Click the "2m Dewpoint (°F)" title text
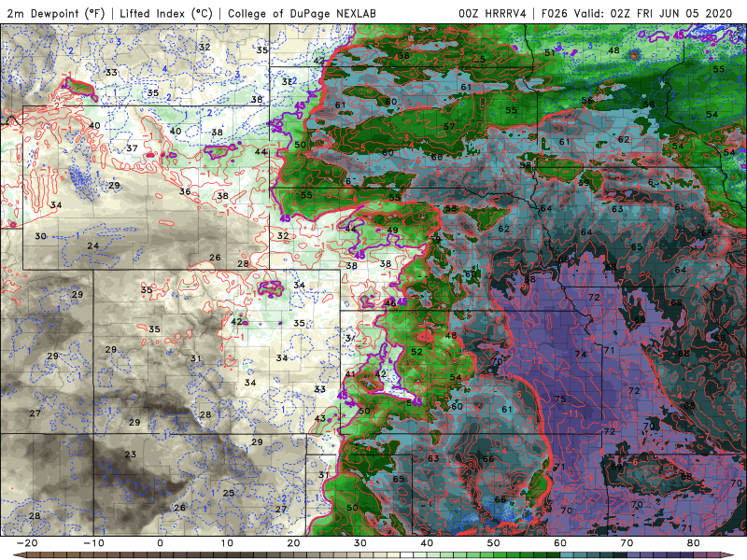Image resolution: width=747 pixels, height=560 pixels. point(56,13)
